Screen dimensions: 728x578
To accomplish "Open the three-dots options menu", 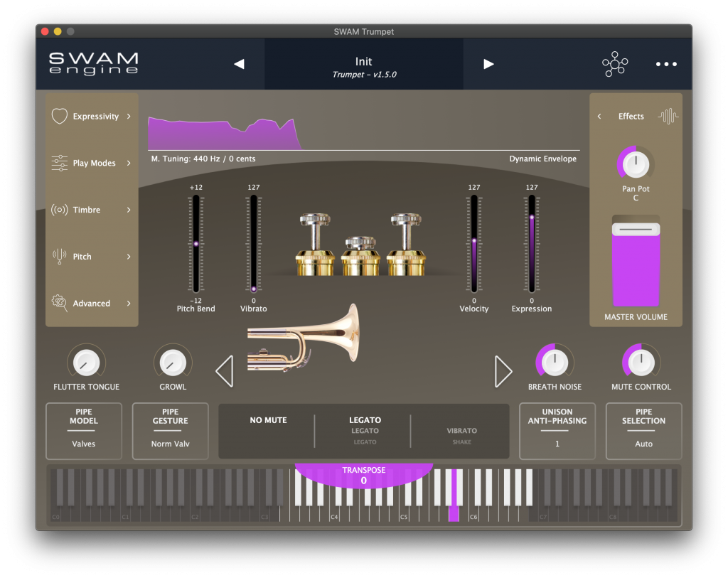I will [666, 64].
